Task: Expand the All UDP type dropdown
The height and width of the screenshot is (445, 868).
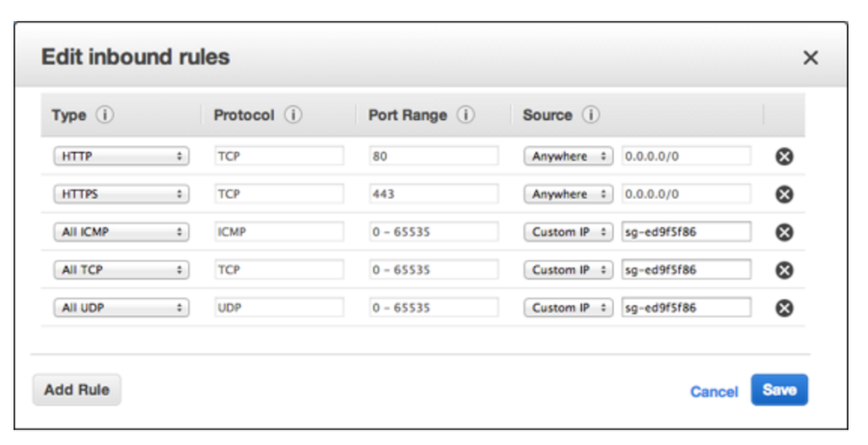Action: tap(121, 308)
